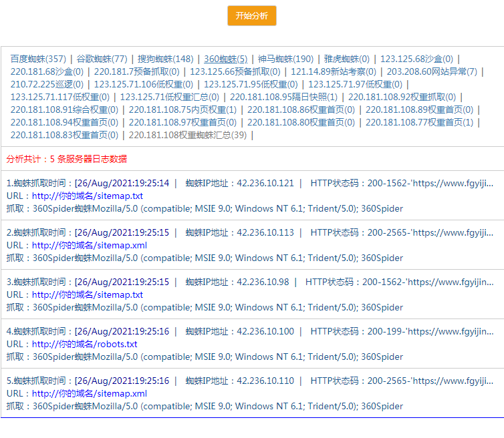The width and height of the screenshot is (504, 438).
Task: Open robots.txt URL in entry 4
Action: (x=84, y=345)
